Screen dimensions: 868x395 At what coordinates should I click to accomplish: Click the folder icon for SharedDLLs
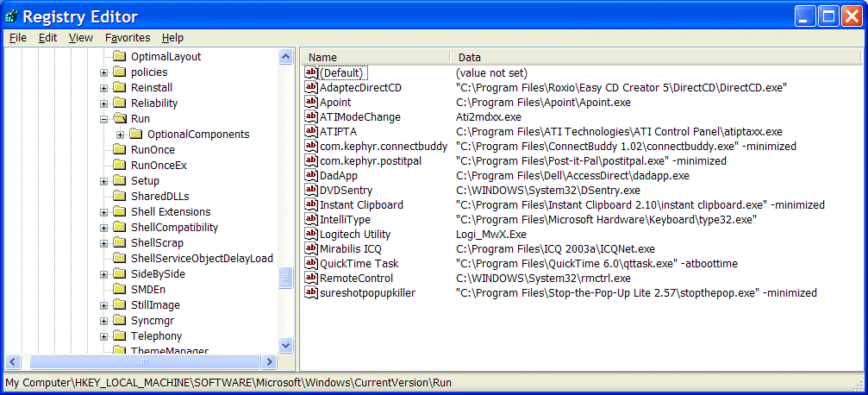click(120, 196)
